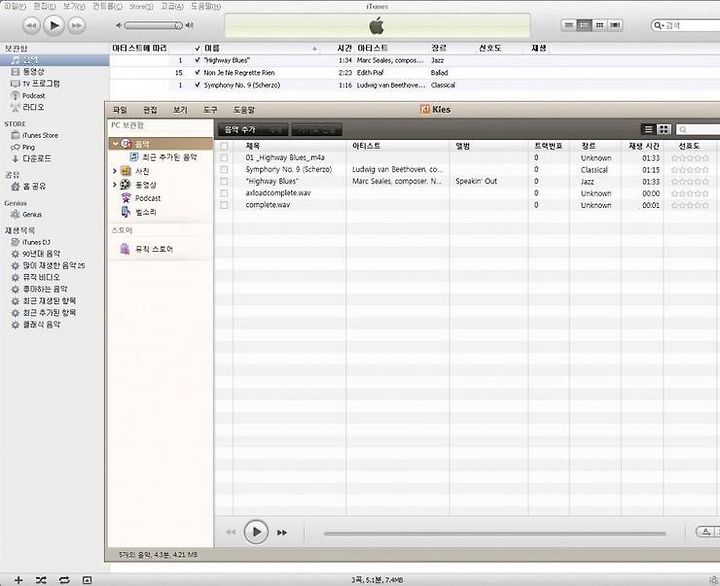Open Podcast in Kies library
Viewport: 720px width, 586px height.
pos(141,198)
